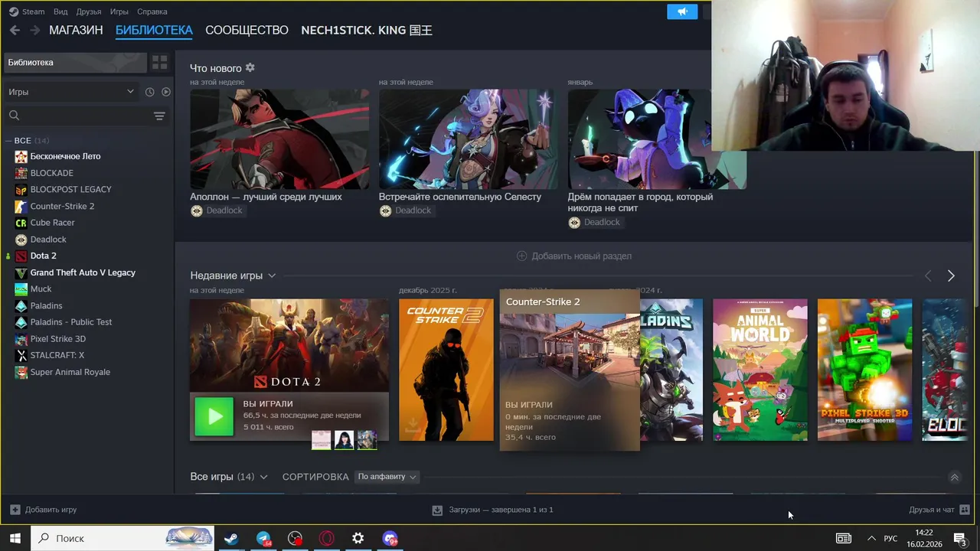Open Вид menu
The height and width of the screenshot is (551, 980).
pos(60,11)
